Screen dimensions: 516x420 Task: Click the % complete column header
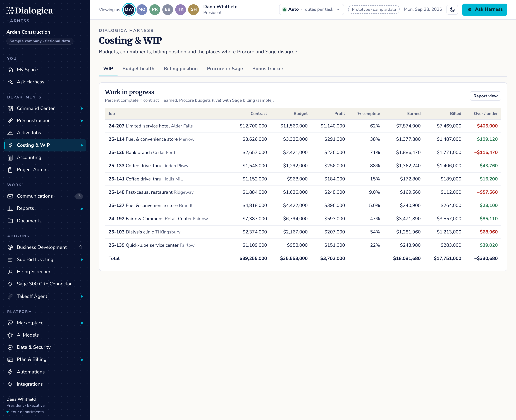point(369,114)
